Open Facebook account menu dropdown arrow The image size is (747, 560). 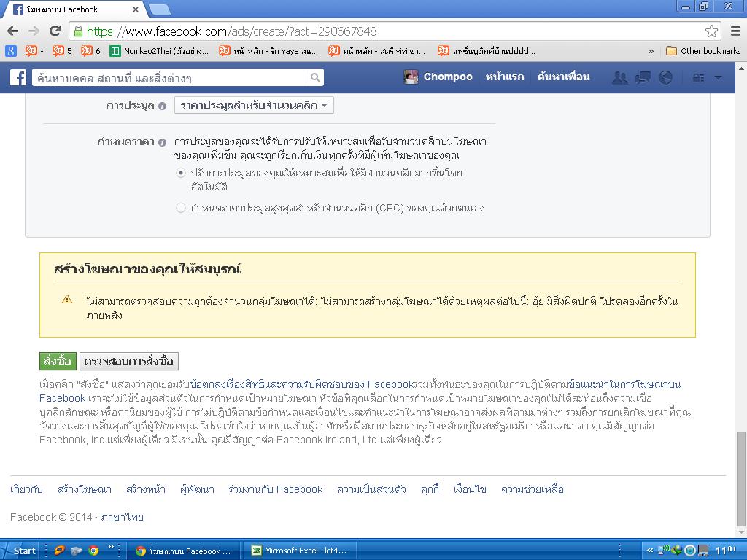719,77
